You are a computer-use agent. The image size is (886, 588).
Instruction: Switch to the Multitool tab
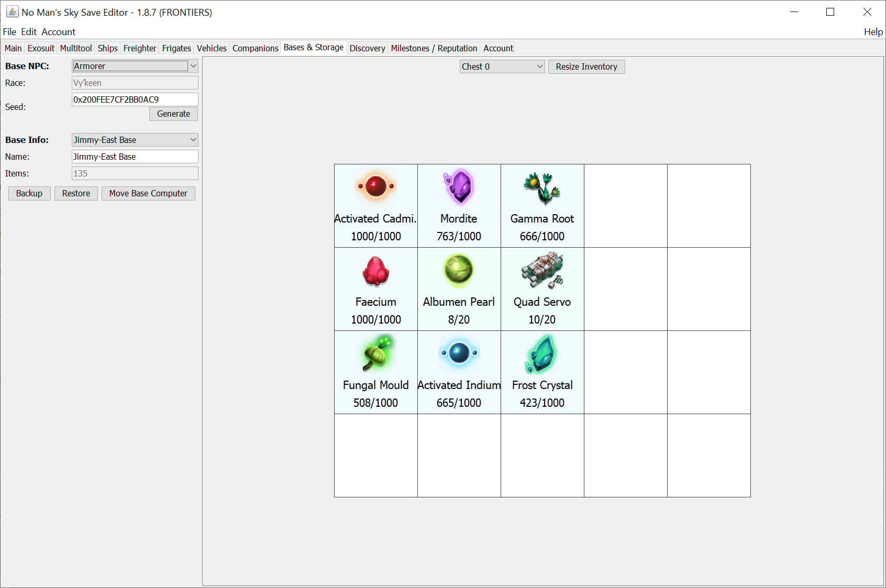click(x=76, y=48)
